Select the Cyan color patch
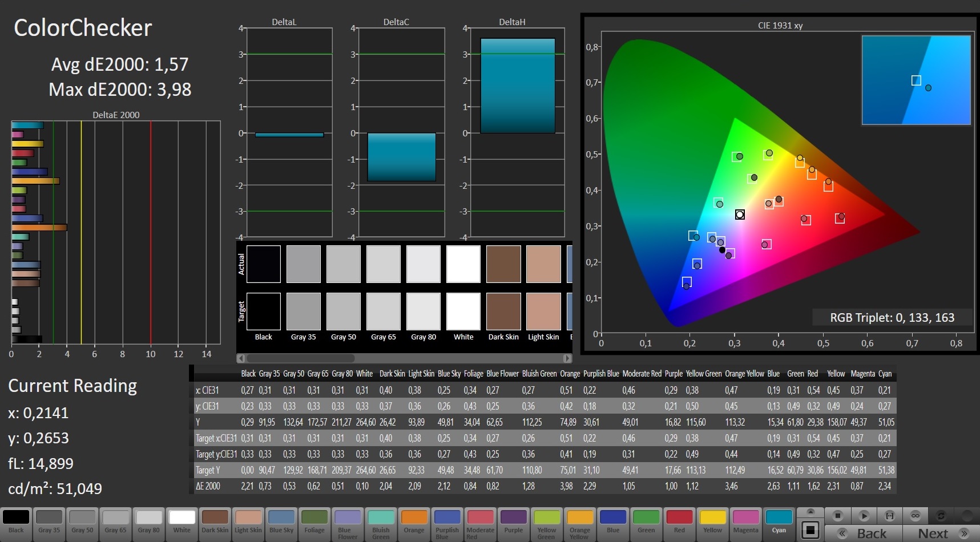Screen dimensions: 980x542 (779, 522)
